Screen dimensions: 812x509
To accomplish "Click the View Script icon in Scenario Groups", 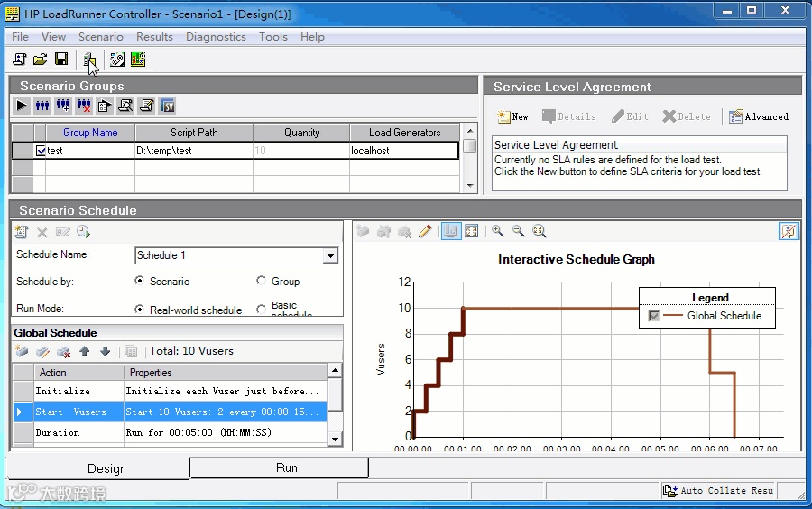I will (x=146, y=106).
